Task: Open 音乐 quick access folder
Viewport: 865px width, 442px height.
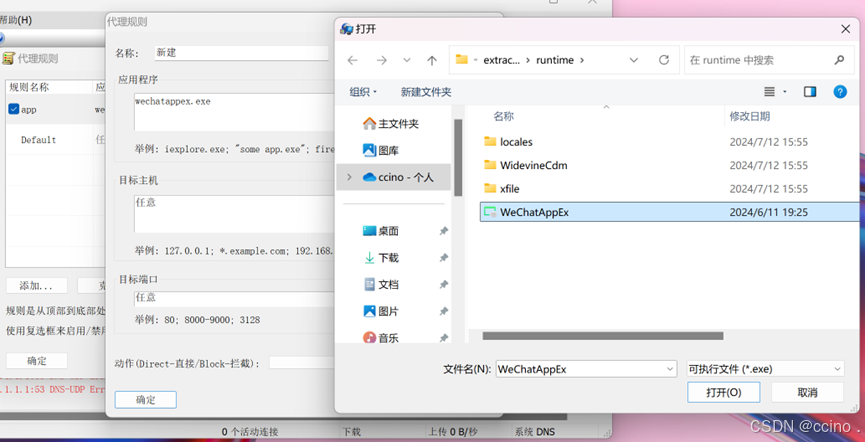Action: [x=381, y=338]
